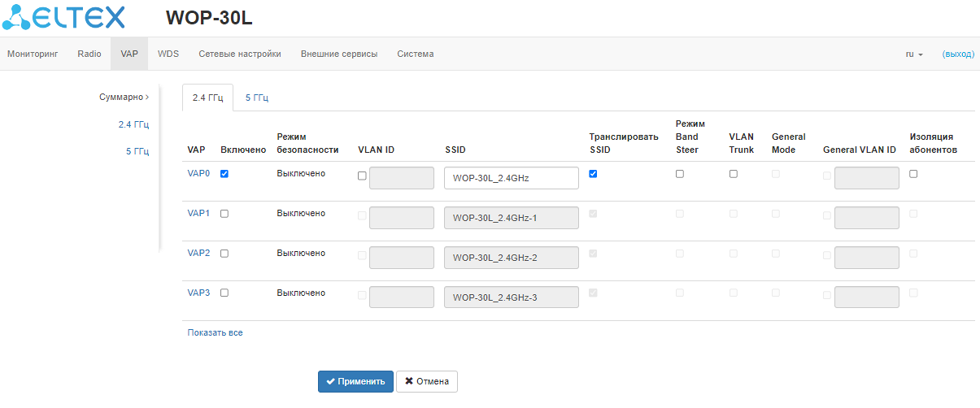Expand the Суммарно sidebar item
This screenshot has height=408, width=980.
click(124, 97)
